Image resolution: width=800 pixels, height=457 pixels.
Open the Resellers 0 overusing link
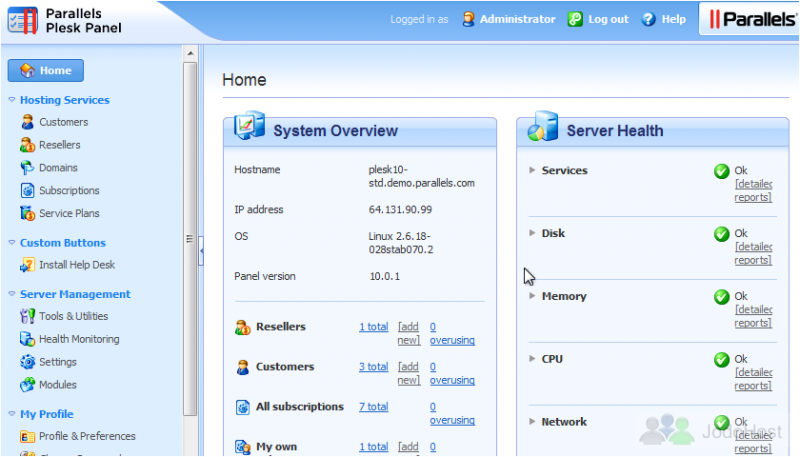tap(452, 333)
